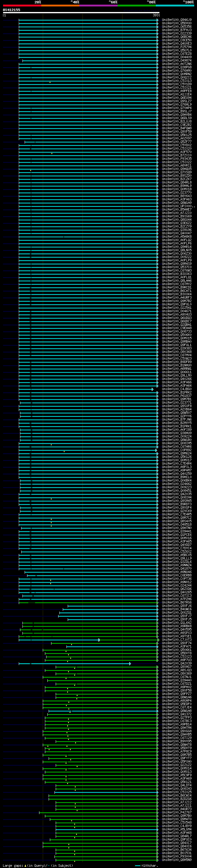Select the UniRef100_A9SPX3 label
197x868 pixels.
pyautogui.click(x=176, y=633)
